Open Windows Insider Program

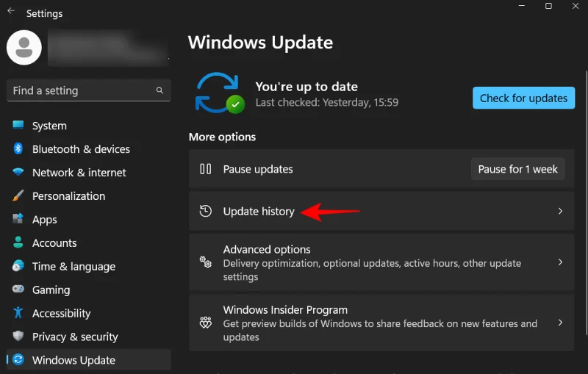381,323
